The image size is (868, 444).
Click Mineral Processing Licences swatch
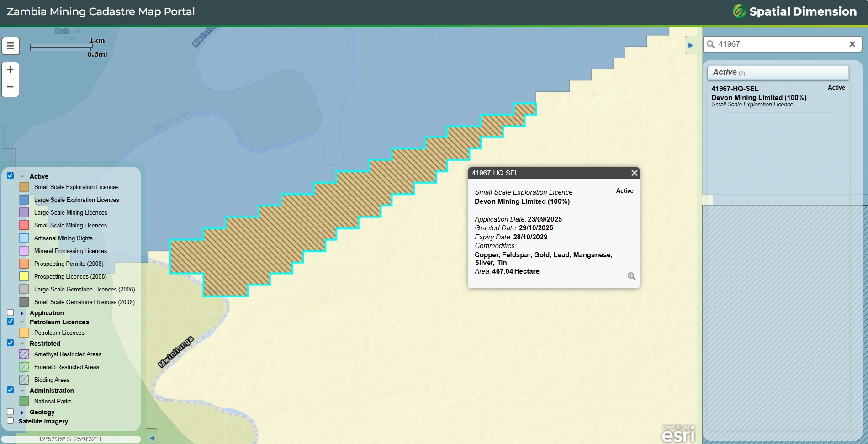click(x=24, y=251)
